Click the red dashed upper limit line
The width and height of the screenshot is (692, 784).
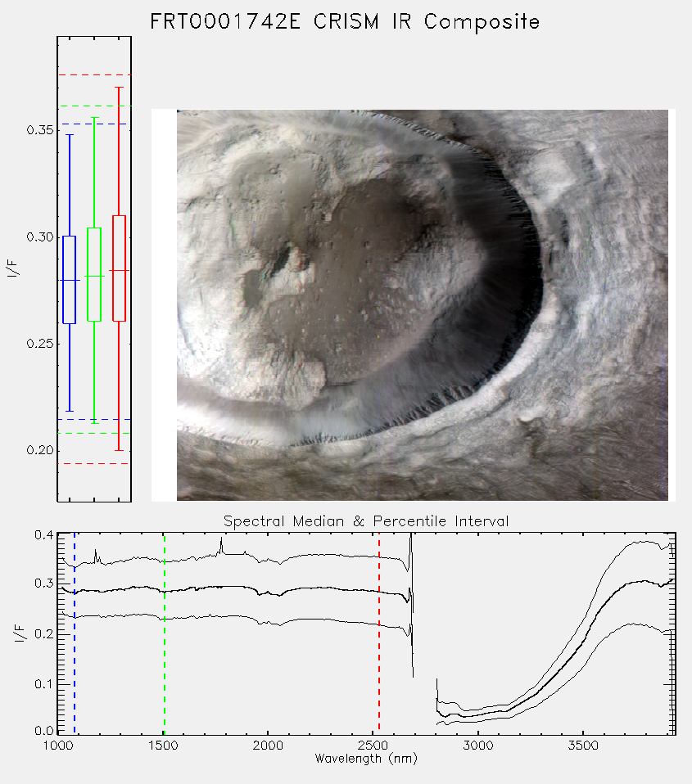94,75
